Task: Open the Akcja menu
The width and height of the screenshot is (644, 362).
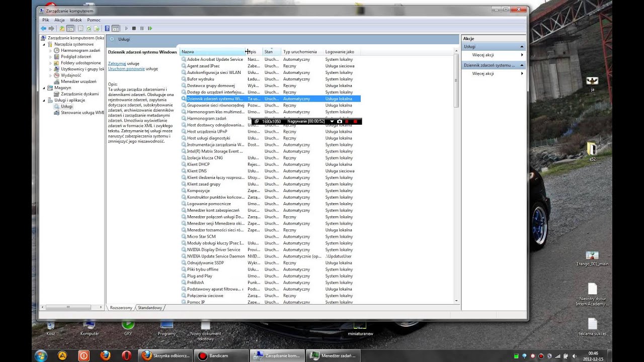Action: (59, 20)
